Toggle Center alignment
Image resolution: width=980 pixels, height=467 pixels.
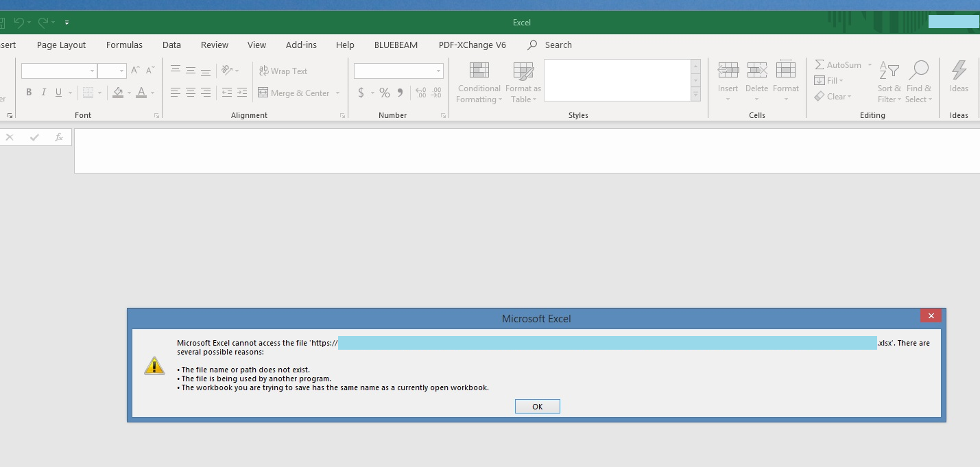(x=191, y=93)
